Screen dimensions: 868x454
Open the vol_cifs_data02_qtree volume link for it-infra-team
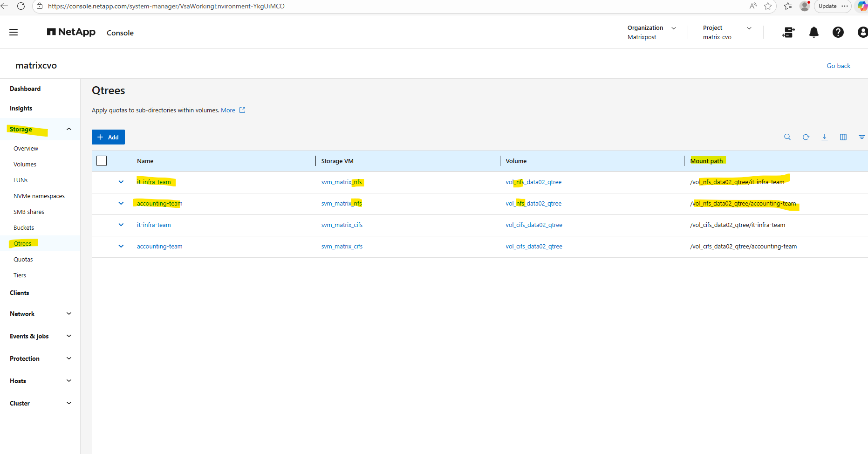coord(533,225)
